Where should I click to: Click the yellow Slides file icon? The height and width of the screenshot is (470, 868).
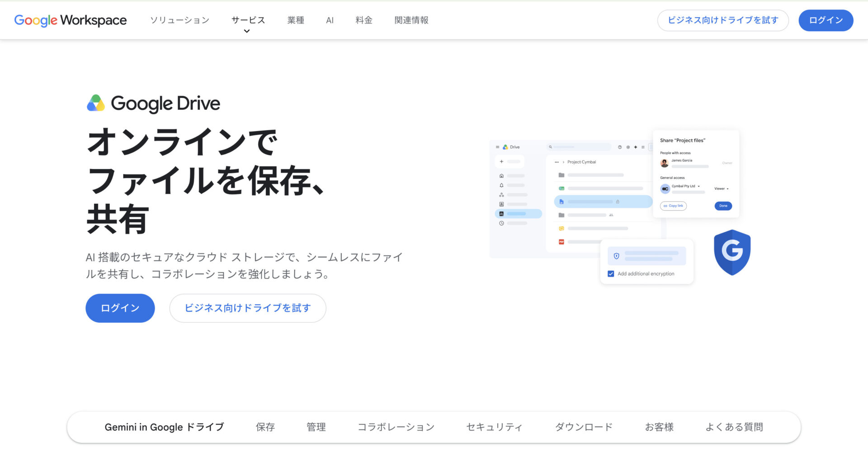(x=561, y=229)
